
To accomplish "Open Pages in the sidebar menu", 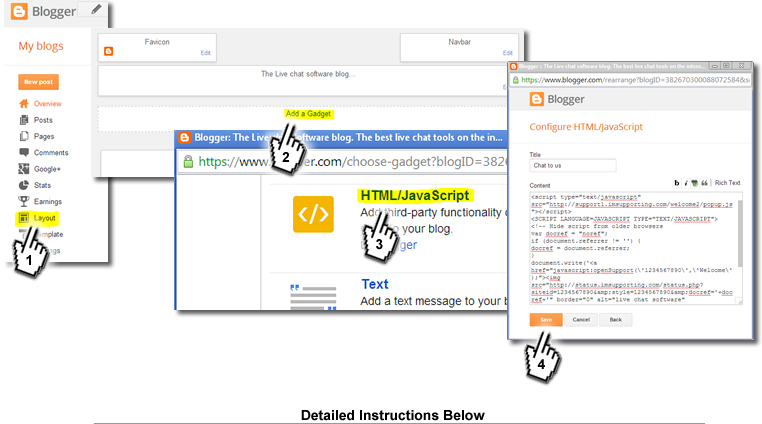I will pyautogui.click(x=44, y=137).
